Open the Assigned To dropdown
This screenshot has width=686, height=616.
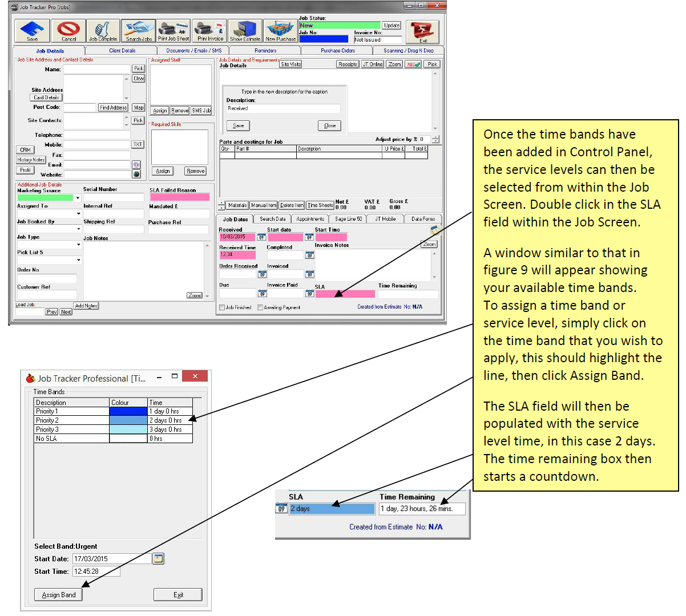point(78,213)
